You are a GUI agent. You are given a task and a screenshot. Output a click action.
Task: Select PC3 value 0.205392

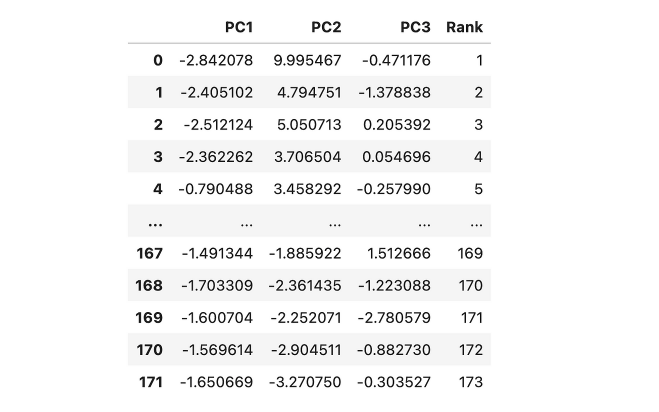click(397, 125)
